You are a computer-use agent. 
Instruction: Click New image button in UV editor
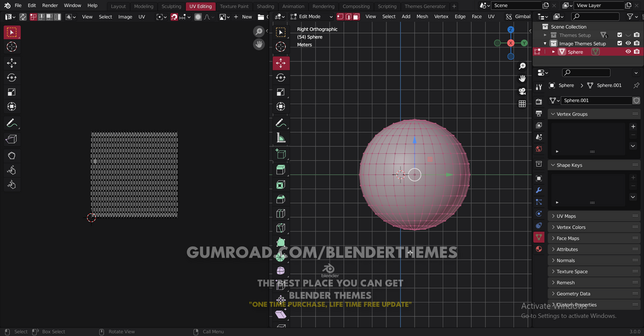(x=243, y=17)
